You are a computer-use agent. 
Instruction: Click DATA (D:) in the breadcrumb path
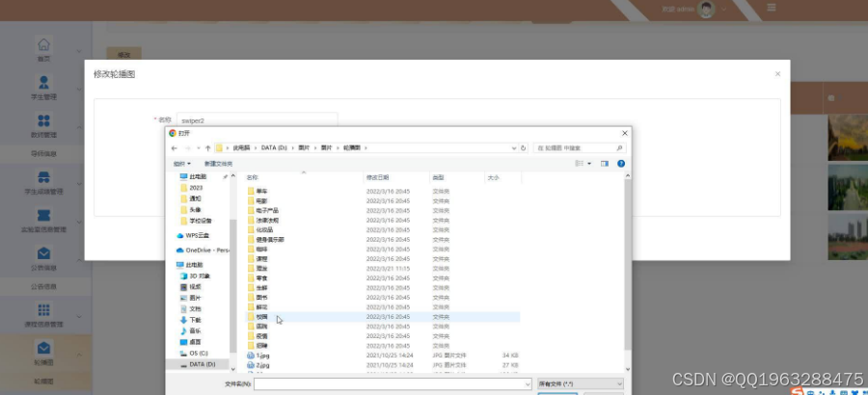click(x=274, y=148)
